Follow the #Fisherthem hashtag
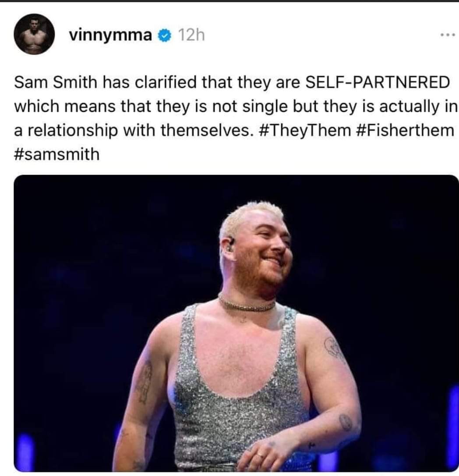This screenshot has height=476, width=459. pos(404,130)
